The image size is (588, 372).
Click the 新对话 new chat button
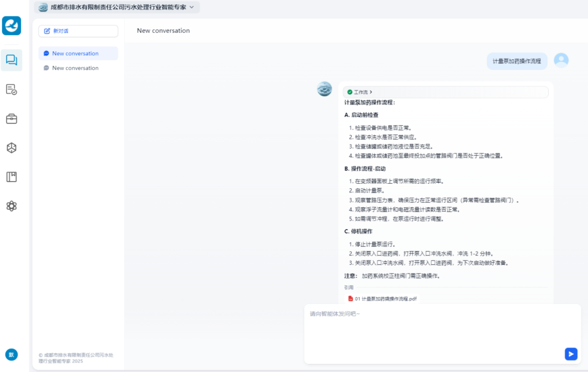[78, 31]
